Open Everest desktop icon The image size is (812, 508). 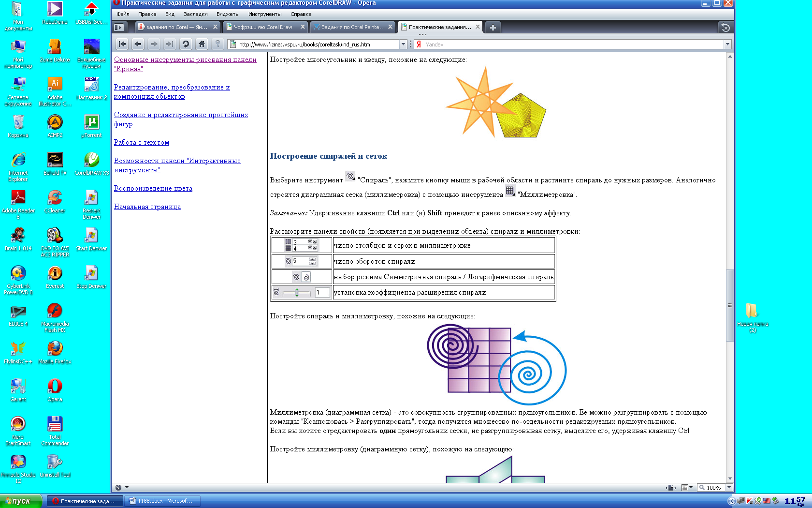[55, 277]
